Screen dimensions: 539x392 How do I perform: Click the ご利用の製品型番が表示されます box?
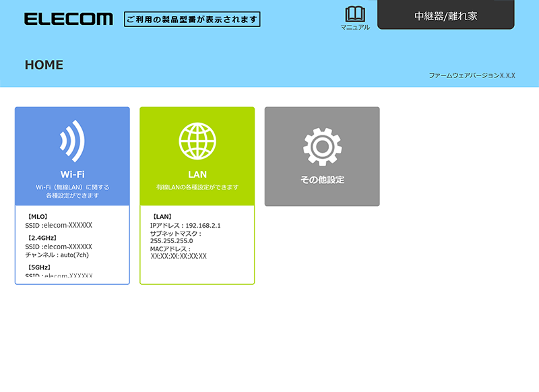point(192,20)
